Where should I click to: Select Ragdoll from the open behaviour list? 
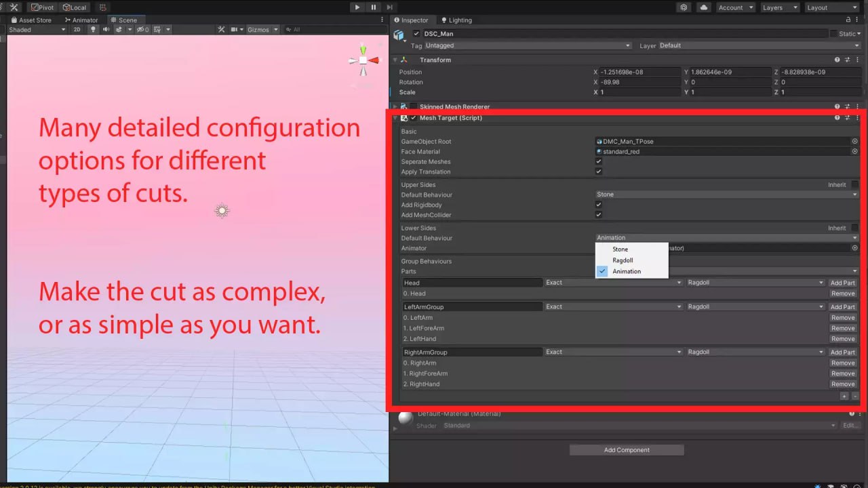click(623, 260)
